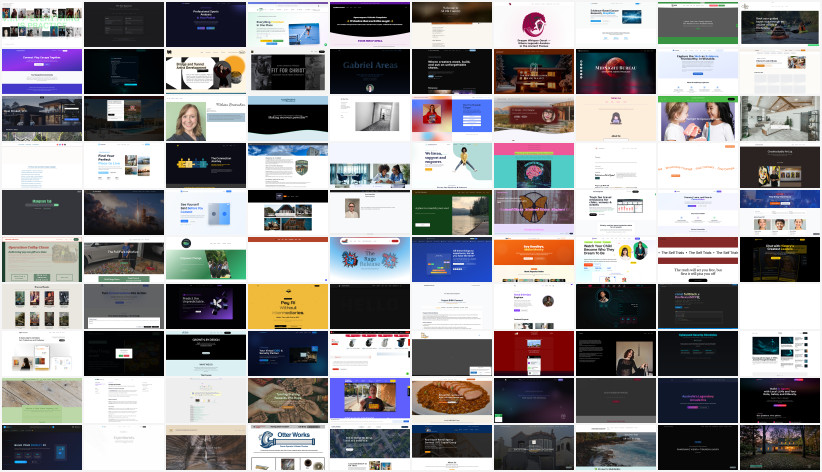
Task: Open the "Otter Works" logo thumbnail
Action: [x=288, y=447]
